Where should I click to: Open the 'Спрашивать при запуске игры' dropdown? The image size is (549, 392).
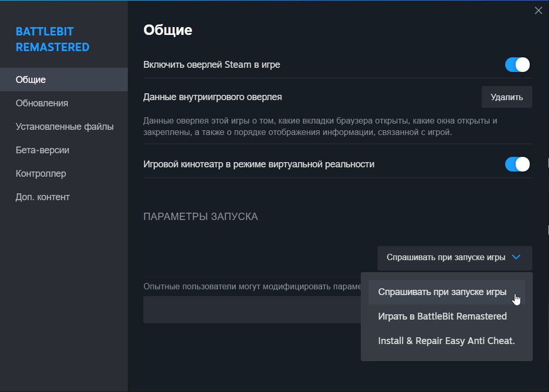[x=454, y=258]
